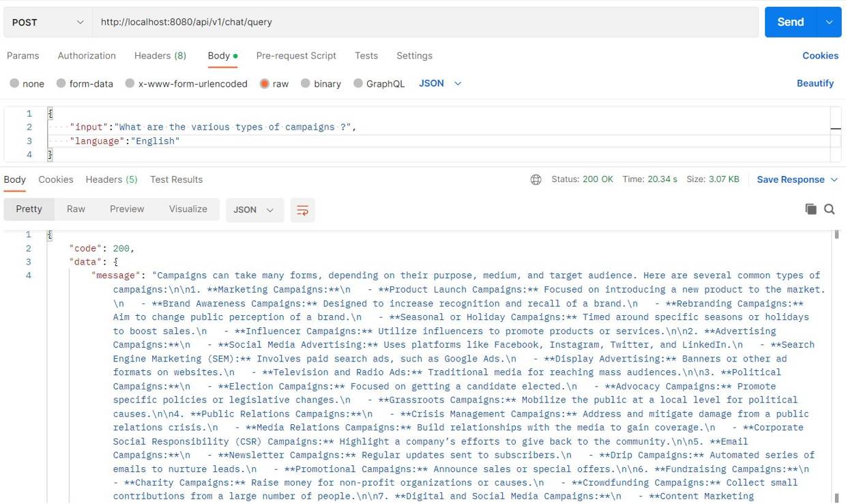
Task: Click the Status 200 OK indicator
Action: click(x=582, y=179)
